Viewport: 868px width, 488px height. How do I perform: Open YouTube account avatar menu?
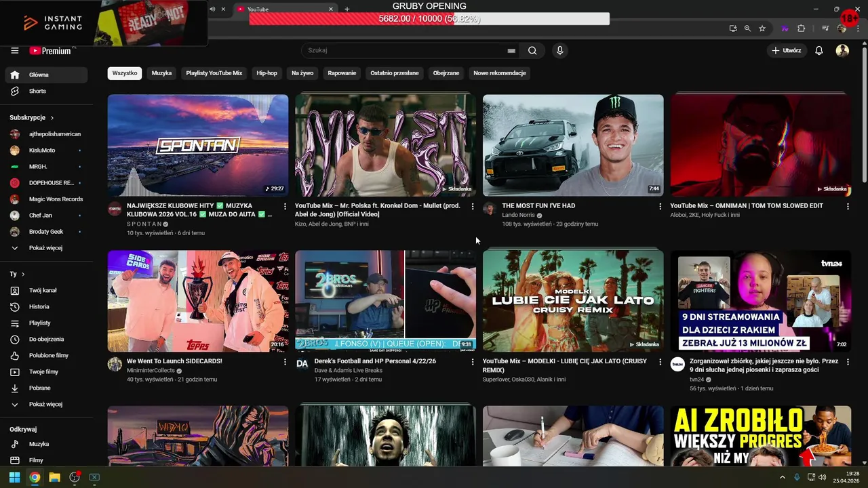pyautogui.click(x=842, y=51)
